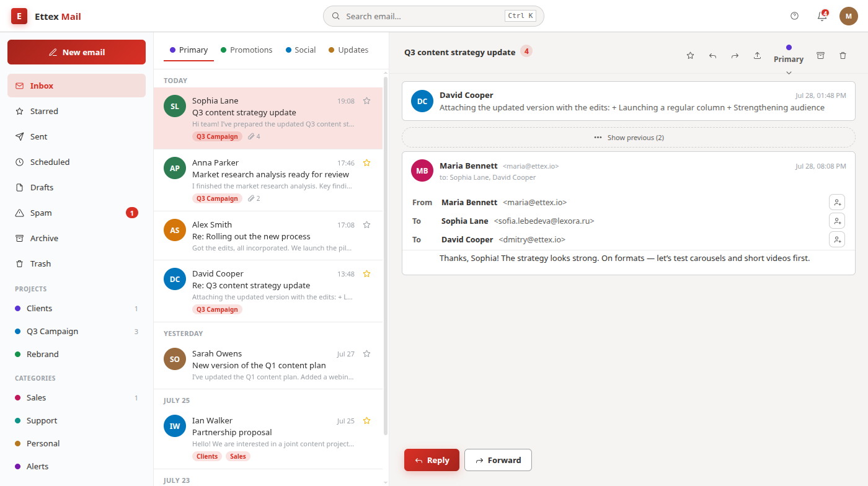The width and height of the screenshot is (868, 486).
Task: Click the search magnifier icon
Action: click(335, 16)
